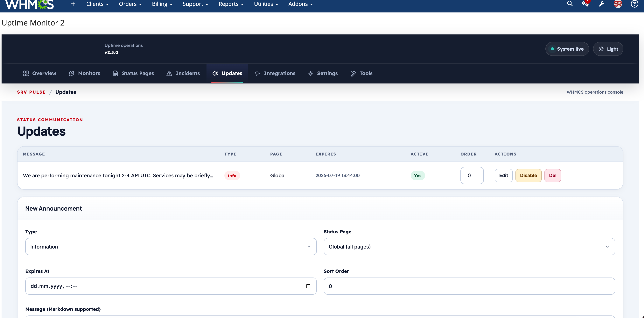The height and width of the screenshot is (318, 644).
Task: Click the Settings gear icon in the module tabs
Action: (x=311, y=73)
